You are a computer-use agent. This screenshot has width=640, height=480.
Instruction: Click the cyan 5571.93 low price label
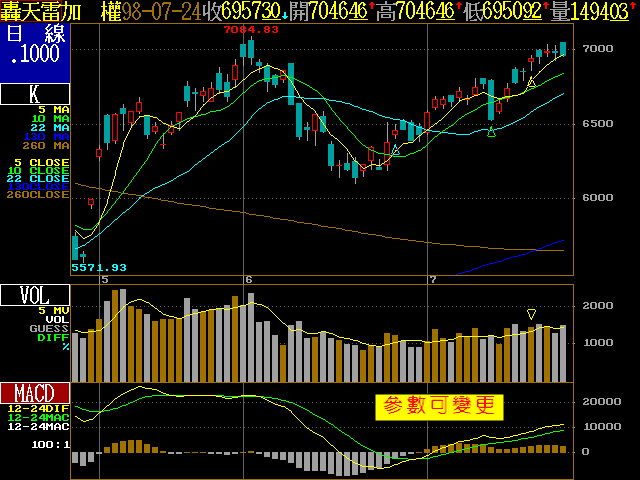(99, 267)
